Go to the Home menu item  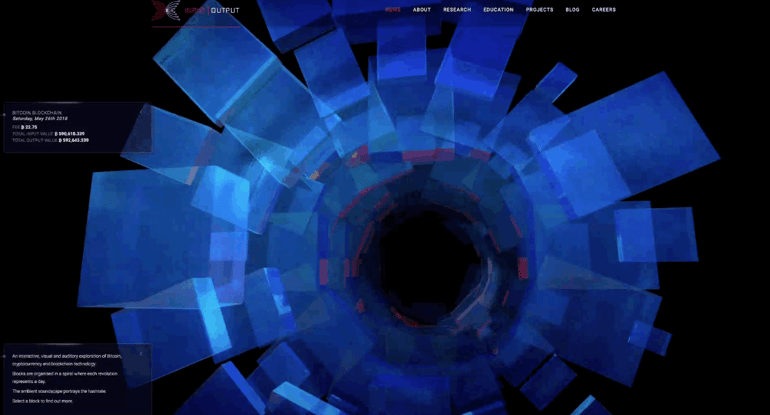[393, 10]
